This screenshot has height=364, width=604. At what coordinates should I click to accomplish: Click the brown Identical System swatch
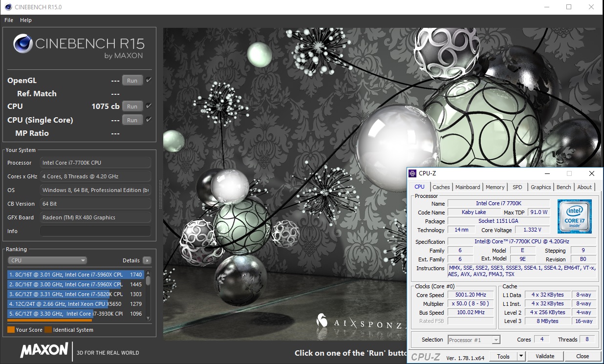(x=48, y=330)
